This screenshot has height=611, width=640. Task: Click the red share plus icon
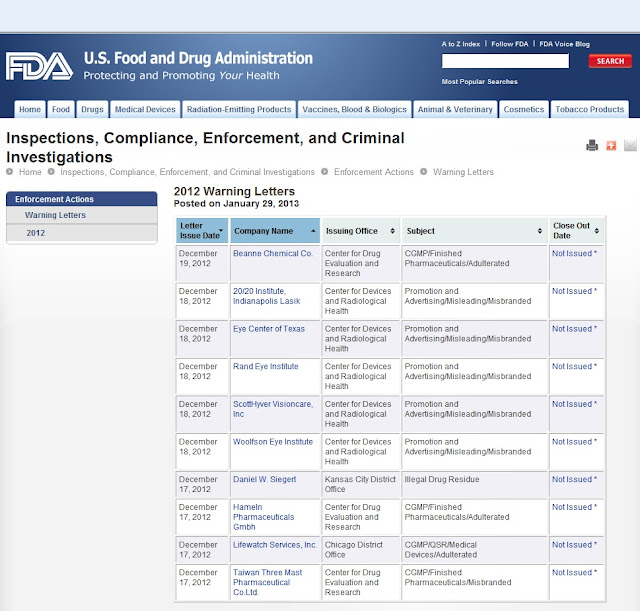(x=611, y=145)
